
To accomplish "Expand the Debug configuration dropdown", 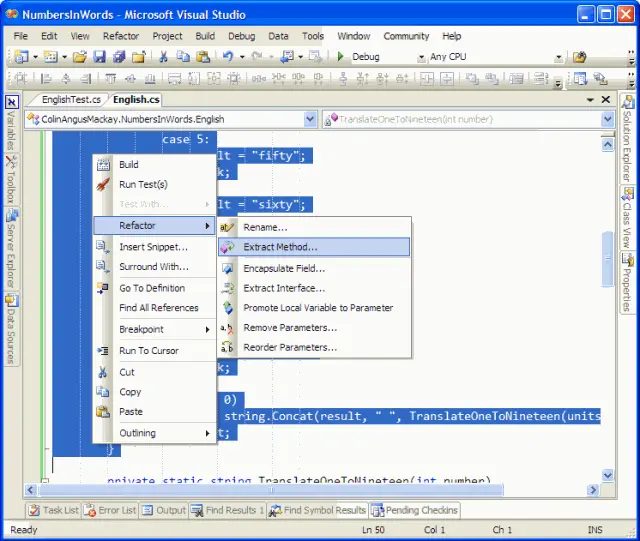I will tap(421, 58).
